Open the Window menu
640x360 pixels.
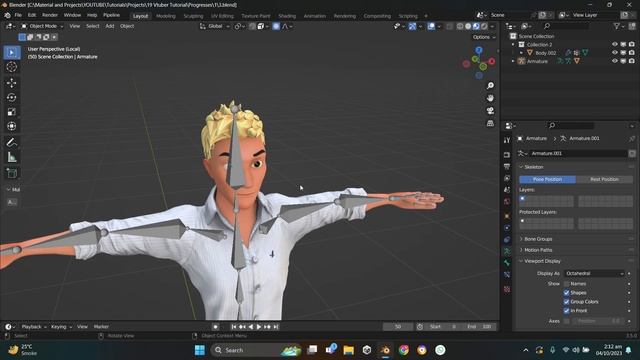click(x=72, y=15)
